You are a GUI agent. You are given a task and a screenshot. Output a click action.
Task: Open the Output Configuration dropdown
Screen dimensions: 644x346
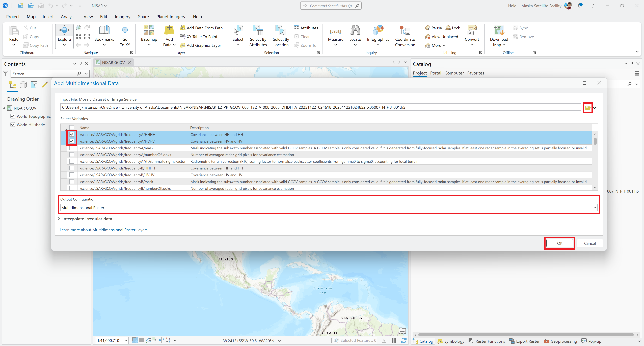[x=595, y=207]
